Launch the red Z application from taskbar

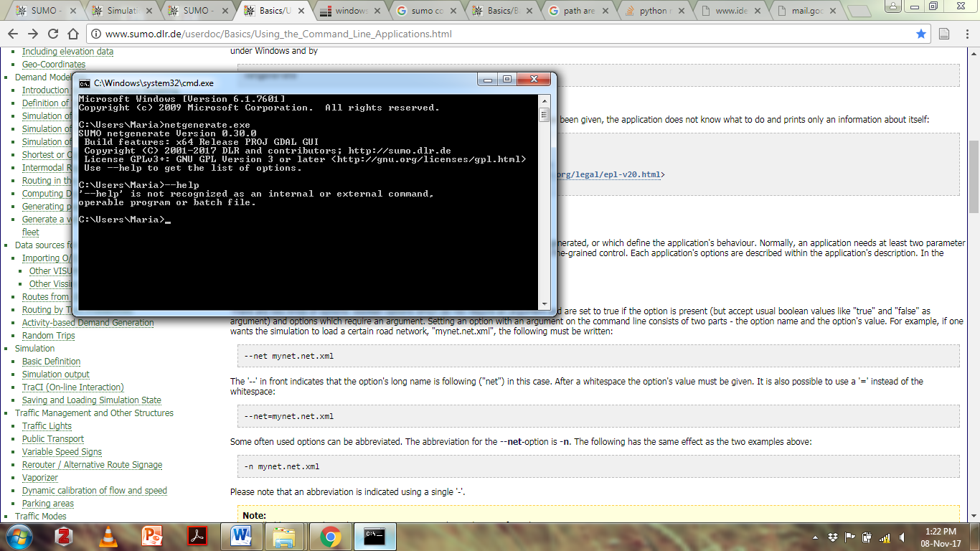point(63,536)
